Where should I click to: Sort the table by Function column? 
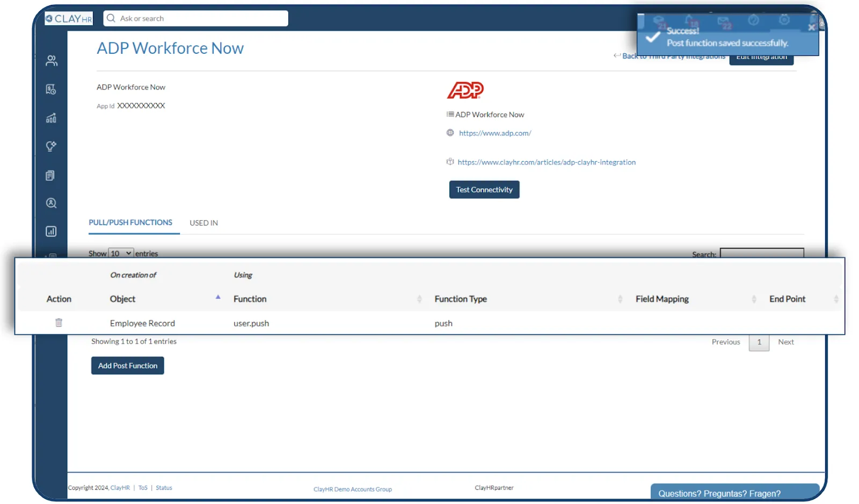(x=327, y=299)
